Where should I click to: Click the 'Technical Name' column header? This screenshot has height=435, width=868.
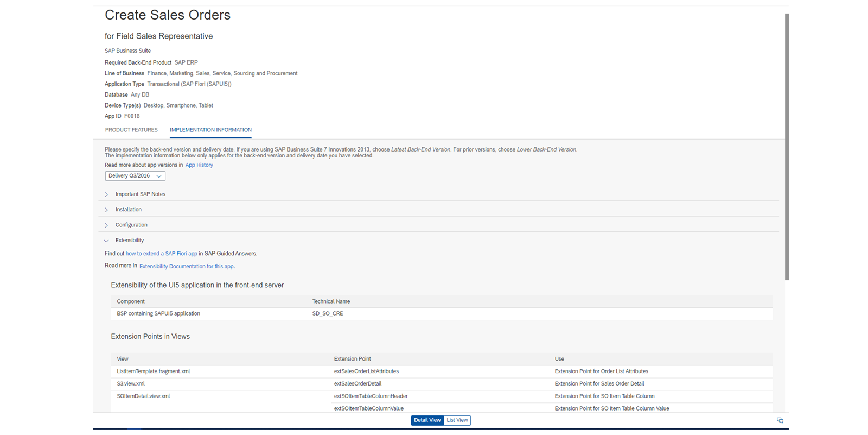click(x=331, y=301)
